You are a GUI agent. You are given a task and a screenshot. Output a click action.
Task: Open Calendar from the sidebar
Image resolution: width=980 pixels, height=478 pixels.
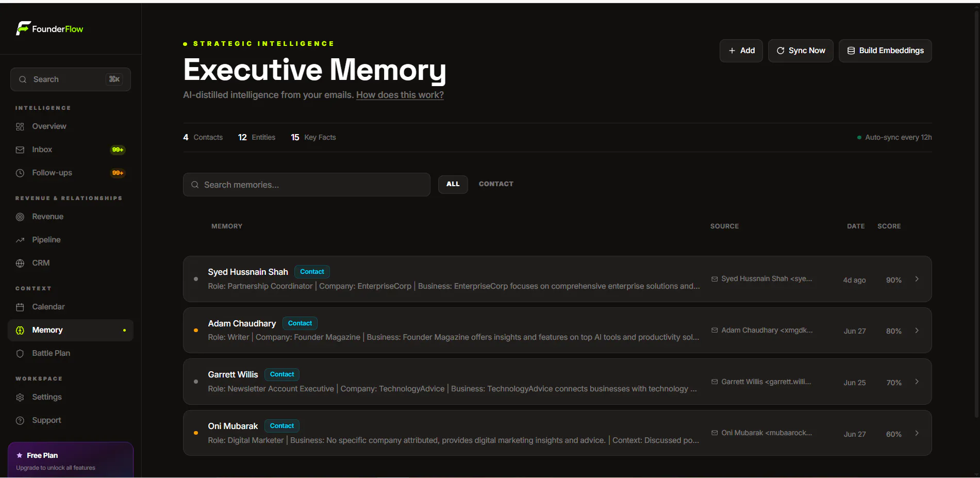[71, 307]
